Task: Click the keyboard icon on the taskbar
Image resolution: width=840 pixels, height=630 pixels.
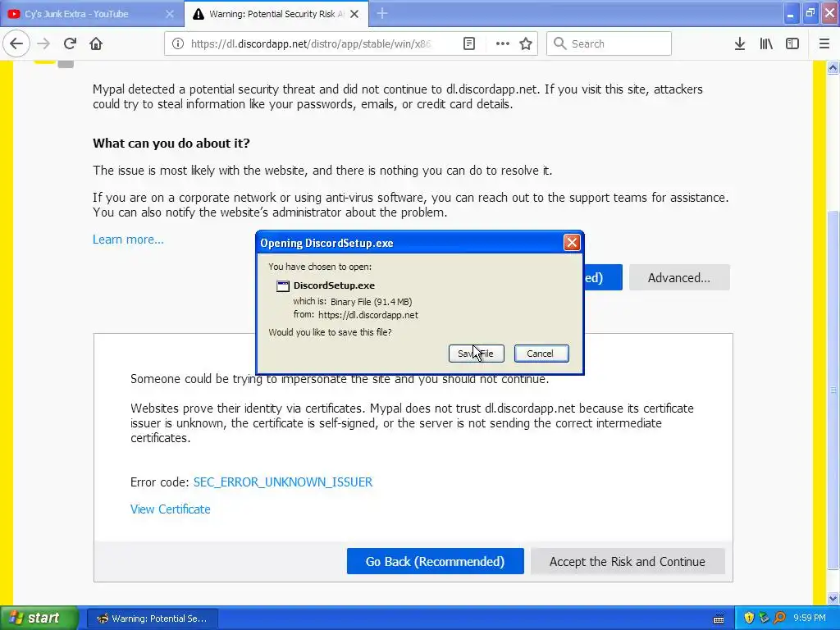Action: pos(719,619)
